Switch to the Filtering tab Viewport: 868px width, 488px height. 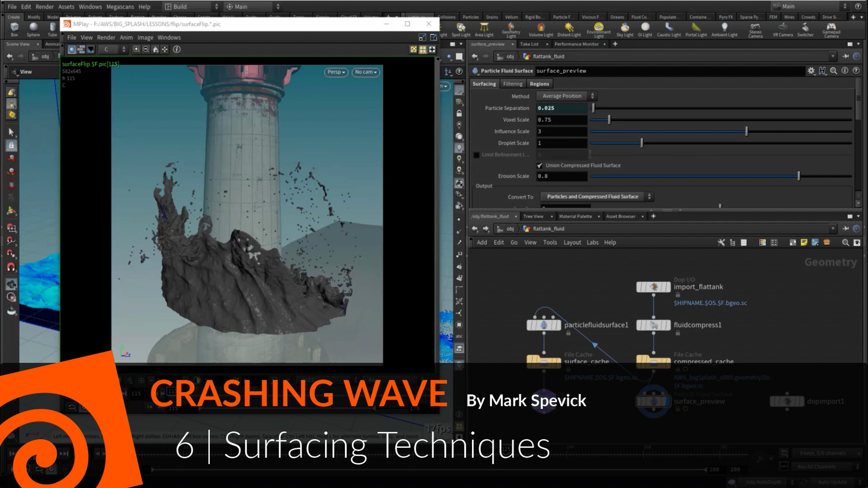pyautogui.click(x=512, y=84)
